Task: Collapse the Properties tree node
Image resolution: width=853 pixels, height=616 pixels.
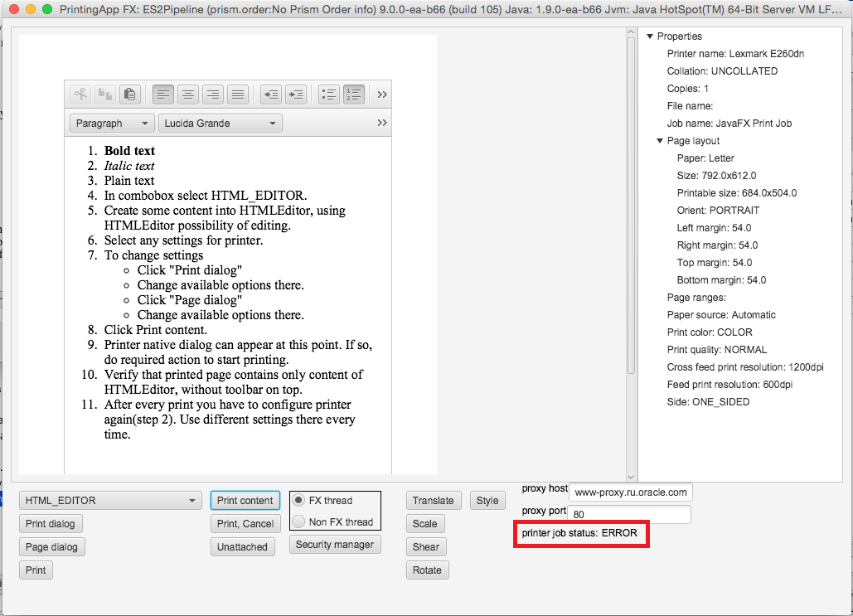Action: (649, 36)
